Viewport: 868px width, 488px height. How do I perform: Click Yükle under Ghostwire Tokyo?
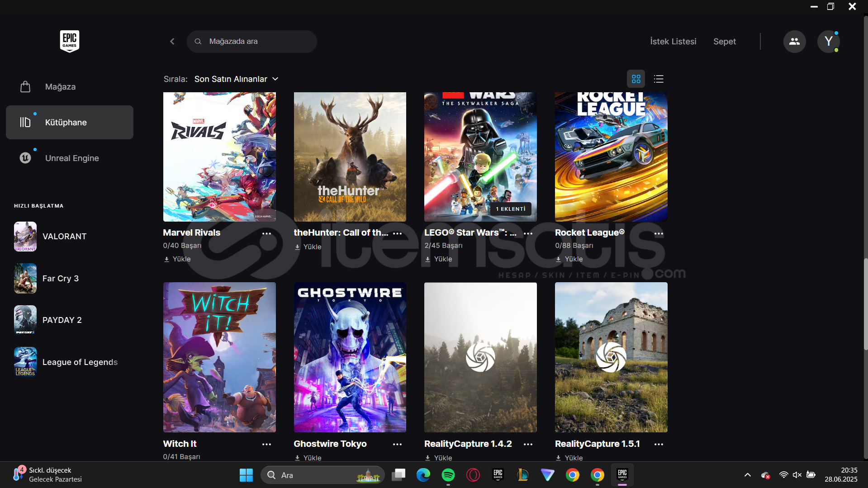(x=308, y=458)
